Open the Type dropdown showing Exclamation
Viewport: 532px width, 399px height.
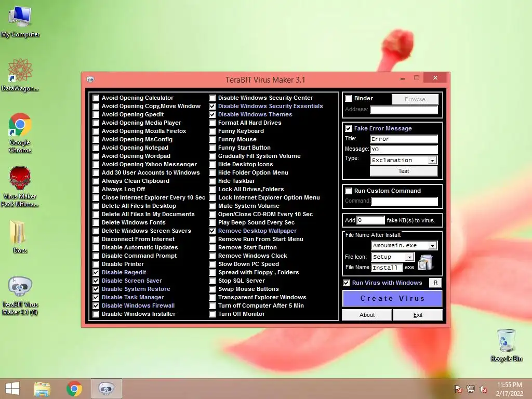tap(432, 161)
